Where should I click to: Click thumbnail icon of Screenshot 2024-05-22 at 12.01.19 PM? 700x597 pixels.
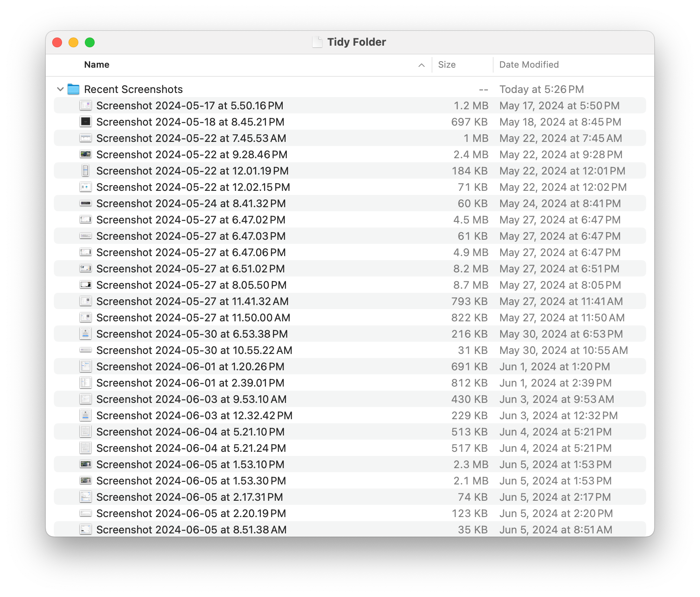(86, 171)
